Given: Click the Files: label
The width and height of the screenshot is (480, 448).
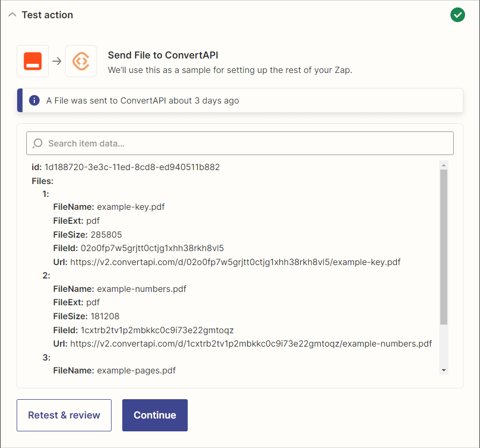Looking at the screenshot, I should point(42,181).
